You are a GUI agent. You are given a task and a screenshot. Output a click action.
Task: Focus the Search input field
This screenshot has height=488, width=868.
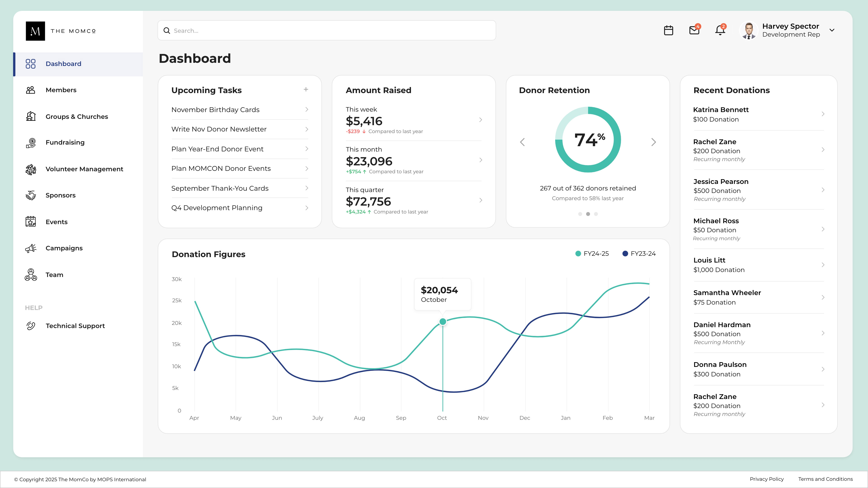(x=327, y=31)
